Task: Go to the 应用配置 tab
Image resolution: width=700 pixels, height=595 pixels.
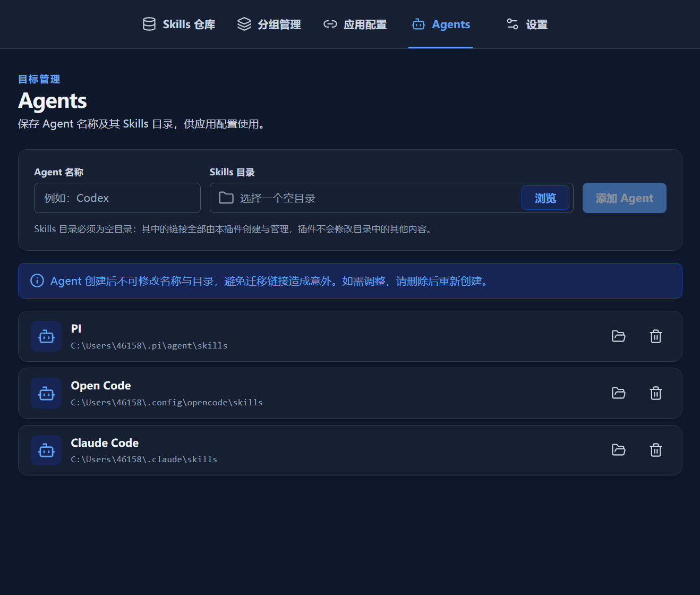Action: [355, 24]
